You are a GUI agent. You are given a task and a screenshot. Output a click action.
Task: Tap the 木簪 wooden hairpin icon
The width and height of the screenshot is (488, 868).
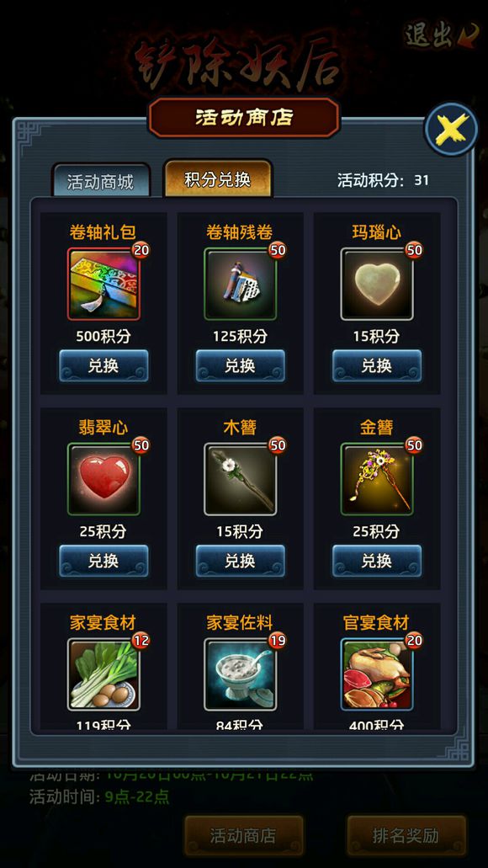pos(240,479)
